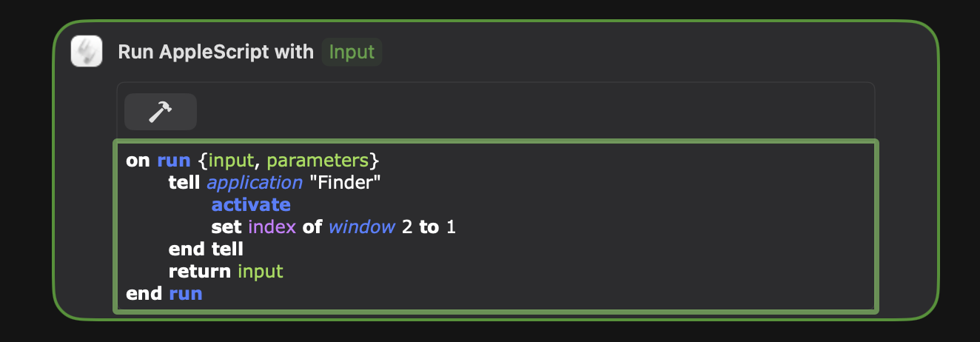This screenshot has height=342, width=980.
Task: Place cursor on the word "activate"
Action: tap(251, 204)
